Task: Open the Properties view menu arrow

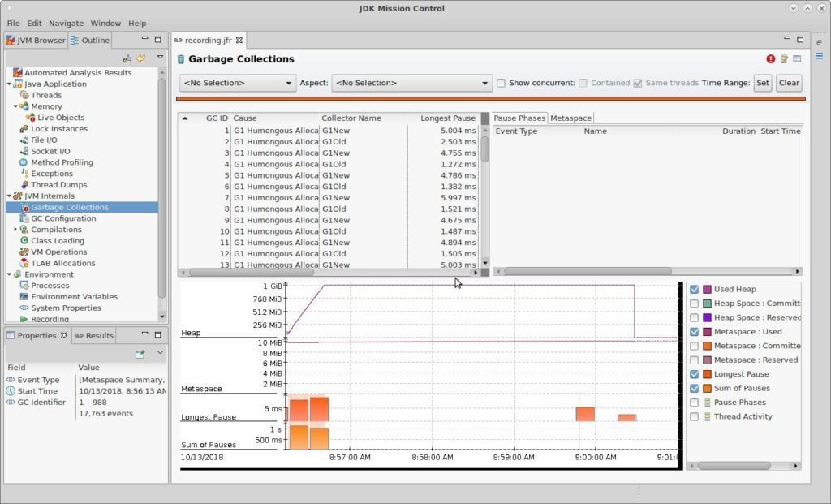Action: click(x=160, y=352)
